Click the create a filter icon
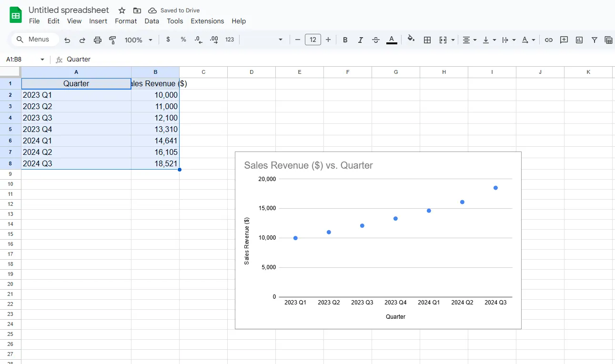615x364 pixels. 595,40
